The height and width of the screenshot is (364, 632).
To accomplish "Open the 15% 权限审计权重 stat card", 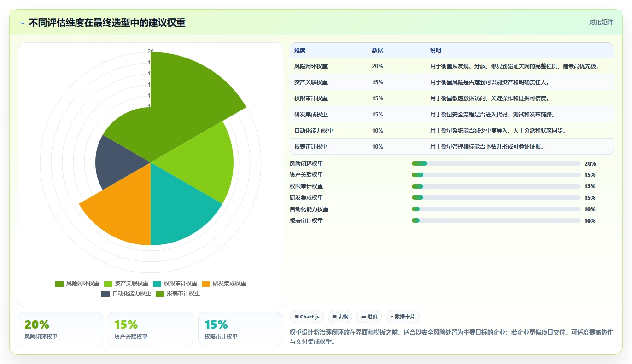I will pos(240,329).
